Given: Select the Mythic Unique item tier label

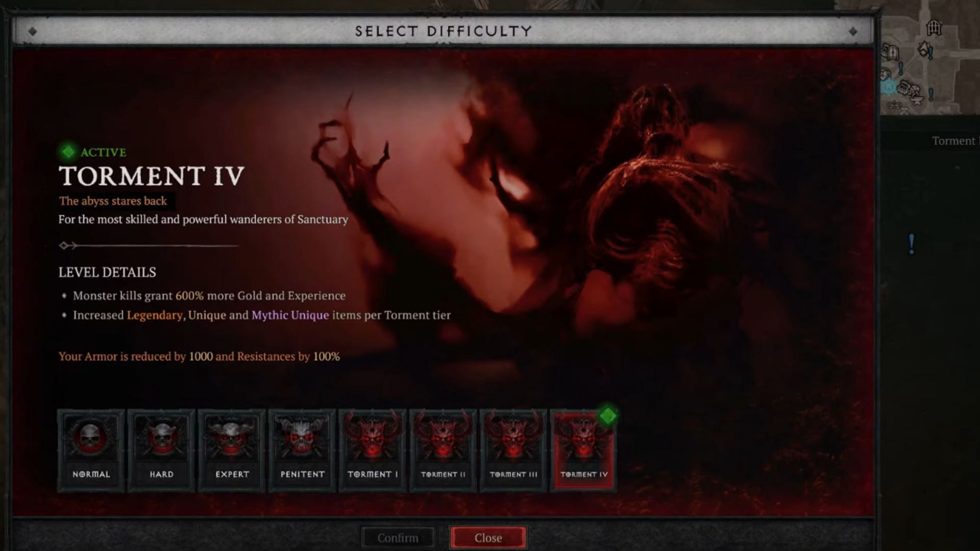Looking at the screenshot, I should (289, 315).
